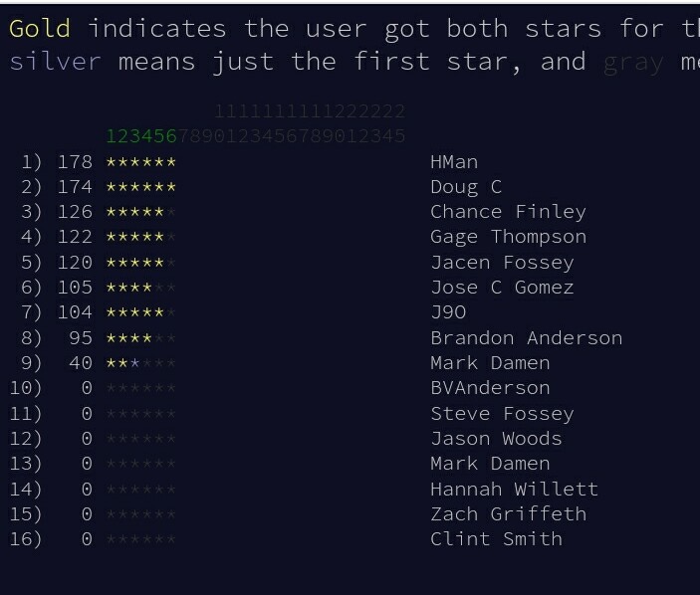
Task: Click the score 178 of rank 1
Action: point(75,162)
